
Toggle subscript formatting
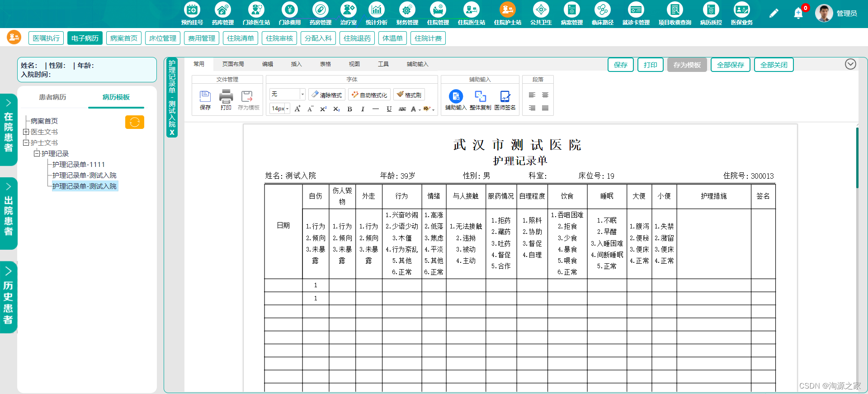click(x=336, y=109)
